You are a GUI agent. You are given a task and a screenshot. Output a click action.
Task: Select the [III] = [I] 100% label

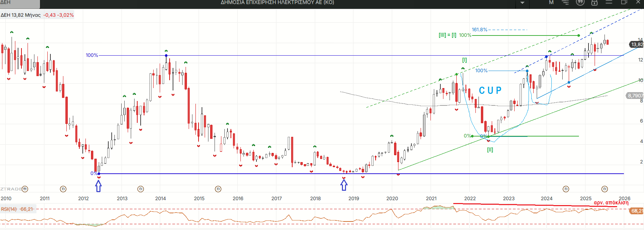point(455,35)
